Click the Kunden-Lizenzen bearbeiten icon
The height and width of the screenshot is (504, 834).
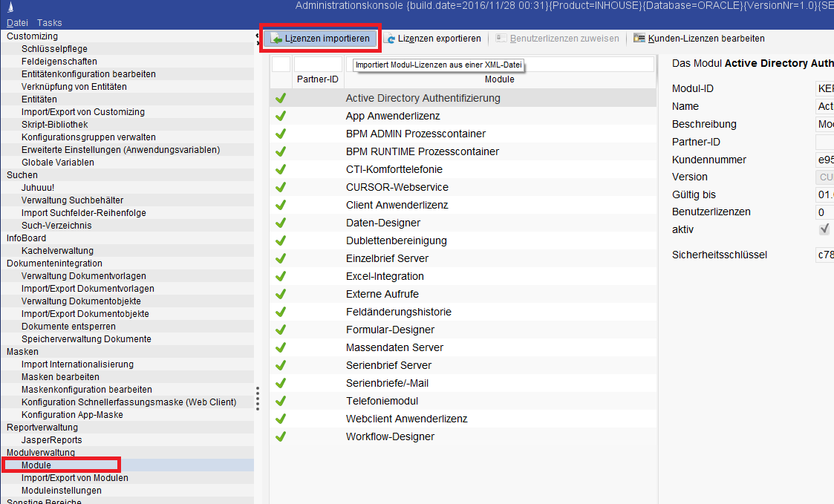(639, 39)
